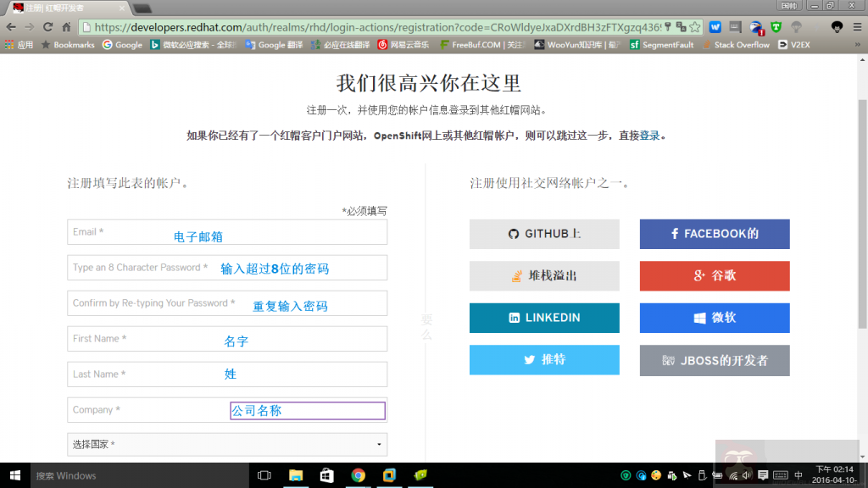Click the Email input field
Image resolution: width=868 pixels, height=488 pixels.
pos(226,232)
